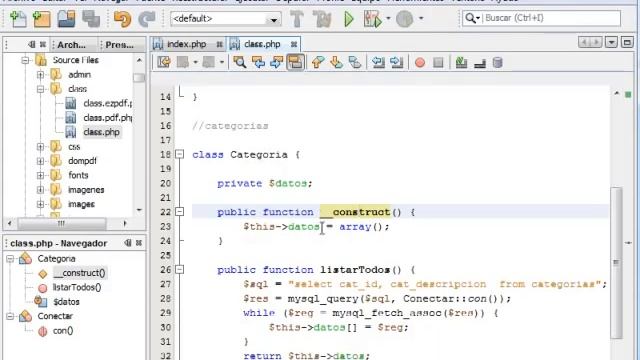
Task: Run the project with the green play icon
Action: tap(349, 19)
